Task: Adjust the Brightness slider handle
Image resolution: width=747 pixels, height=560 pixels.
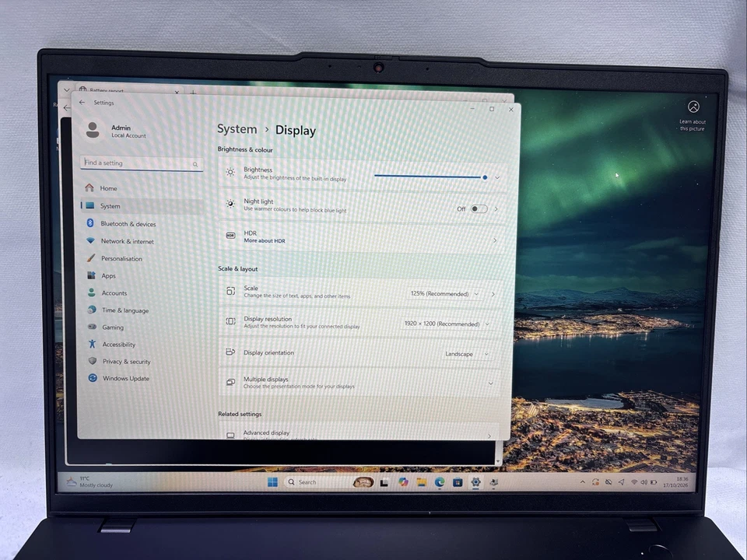Action: 485,177
